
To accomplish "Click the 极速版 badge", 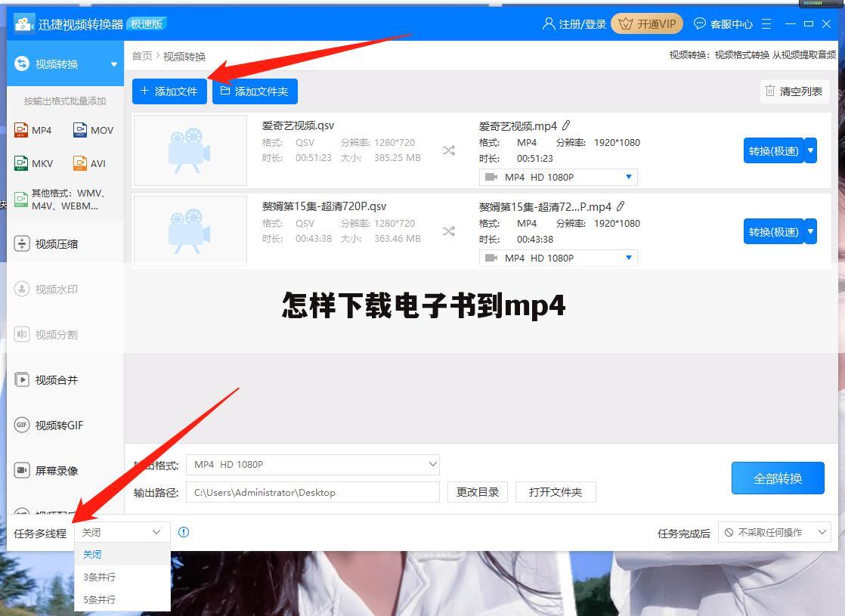I will tap(147, 23).
